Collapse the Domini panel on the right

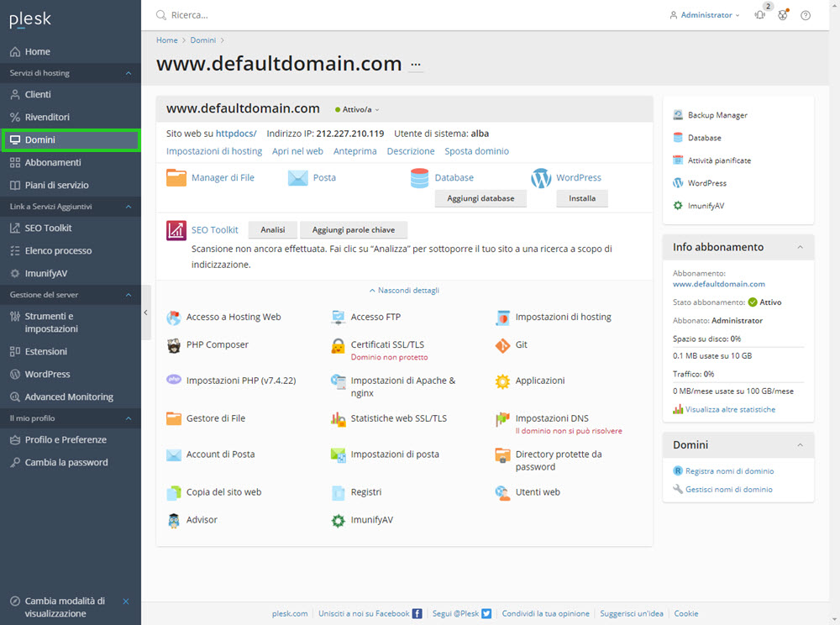800,445
